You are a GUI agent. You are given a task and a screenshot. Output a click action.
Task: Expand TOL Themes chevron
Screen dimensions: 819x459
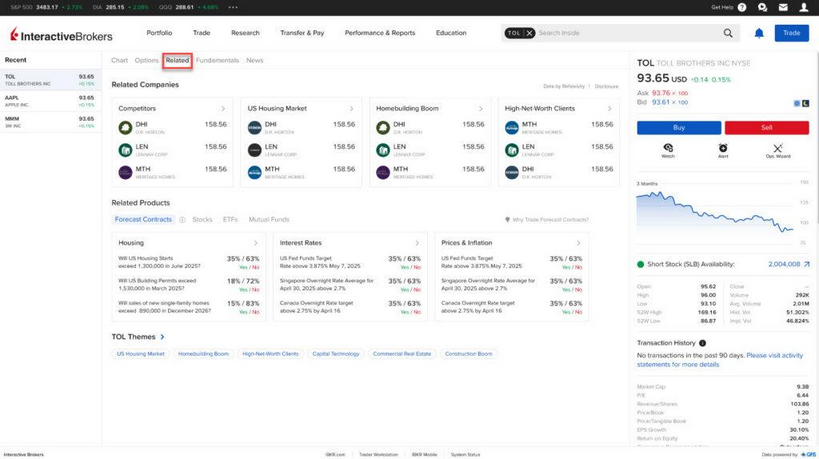pyautogui.click(x=163, y=337)
